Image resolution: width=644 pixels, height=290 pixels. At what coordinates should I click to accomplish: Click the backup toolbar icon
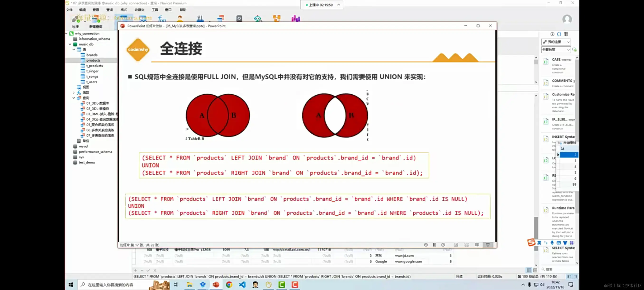(239, 19)
